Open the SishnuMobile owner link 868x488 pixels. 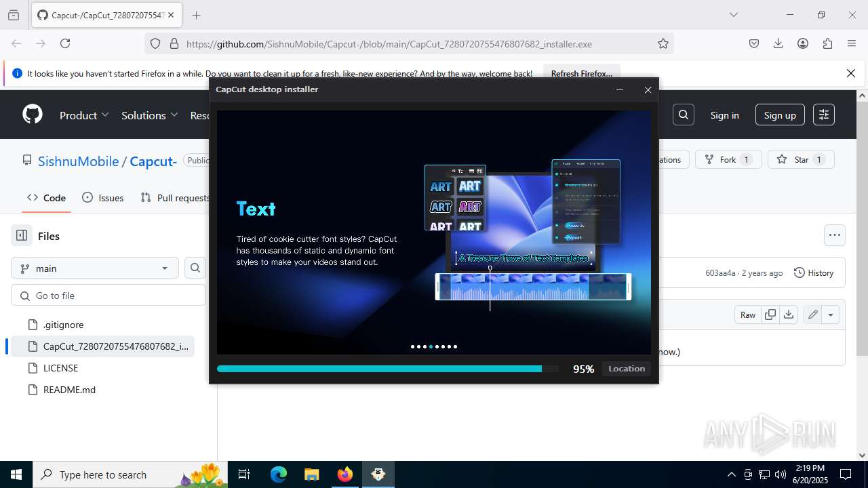click(78, 161)
